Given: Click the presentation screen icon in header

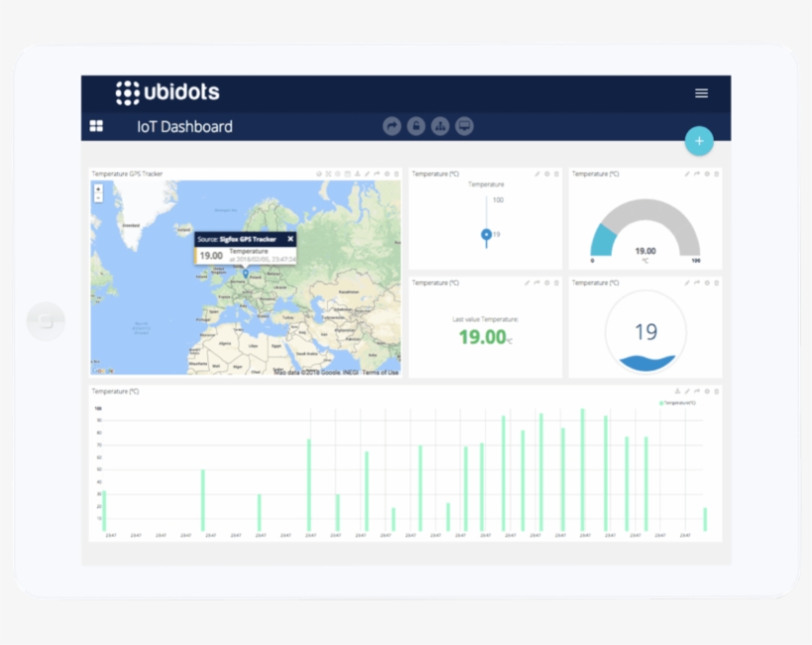Looking at the screenshot, I should coord(463,126).
